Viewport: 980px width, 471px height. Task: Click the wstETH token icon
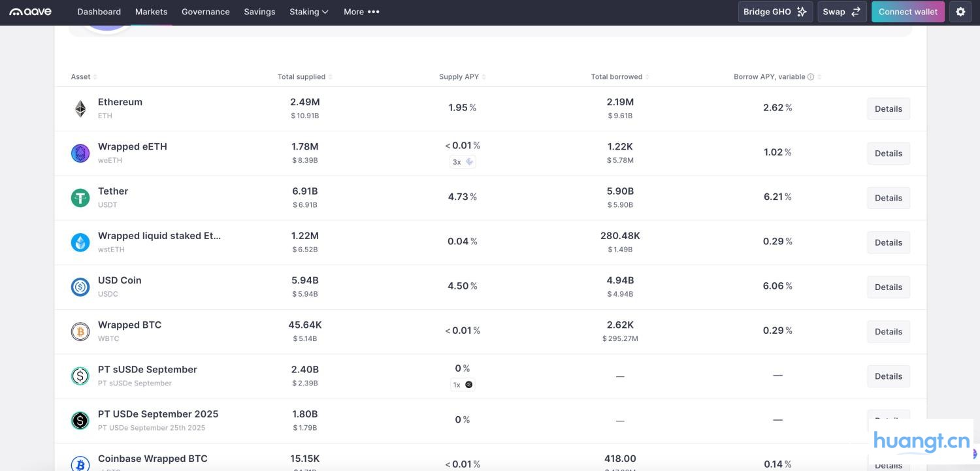(x=80, y=242)
